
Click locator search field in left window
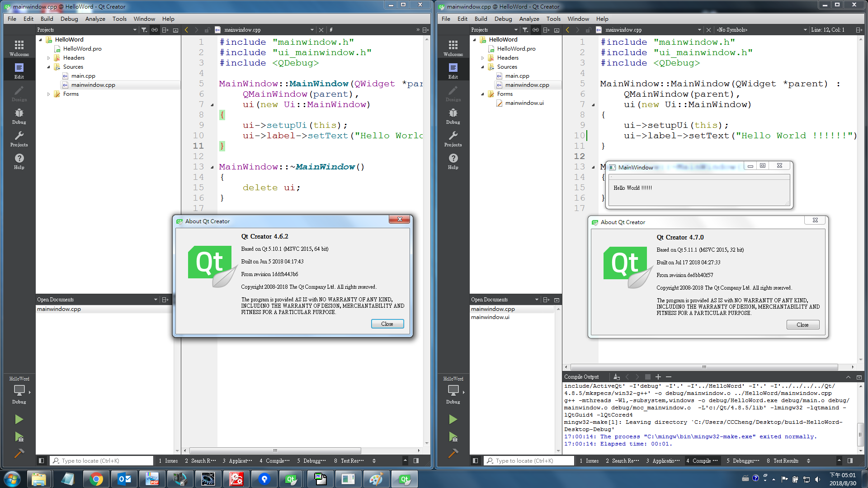101,461
